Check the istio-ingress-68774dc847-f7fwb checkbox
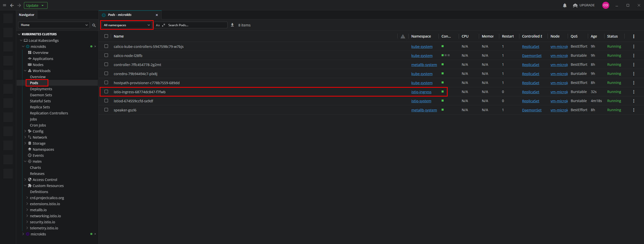 [106, 91]
